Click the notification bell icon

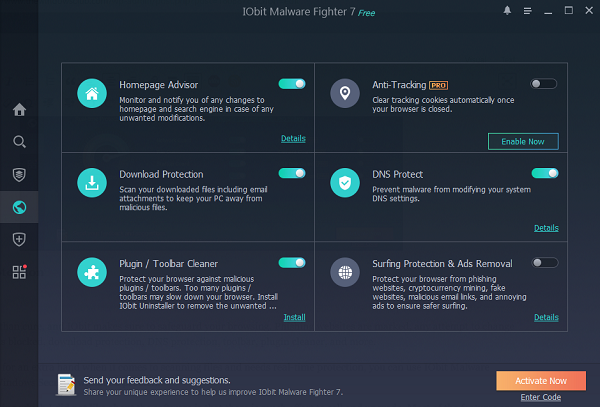507,10
